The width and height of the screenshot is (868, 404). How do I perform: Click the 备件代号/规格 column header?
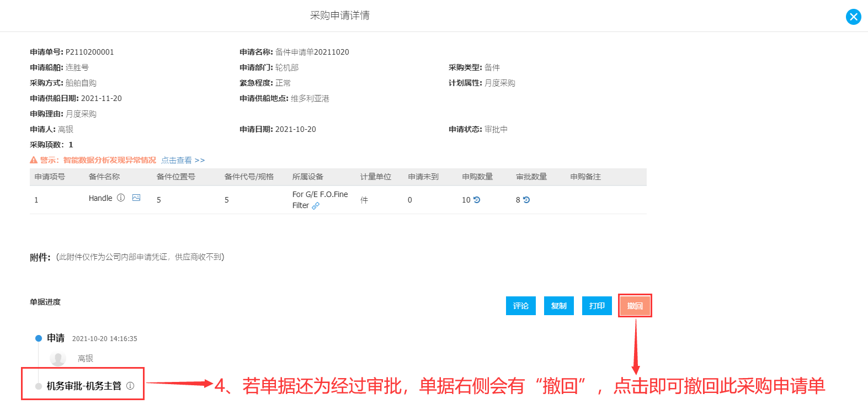point(249,177)
